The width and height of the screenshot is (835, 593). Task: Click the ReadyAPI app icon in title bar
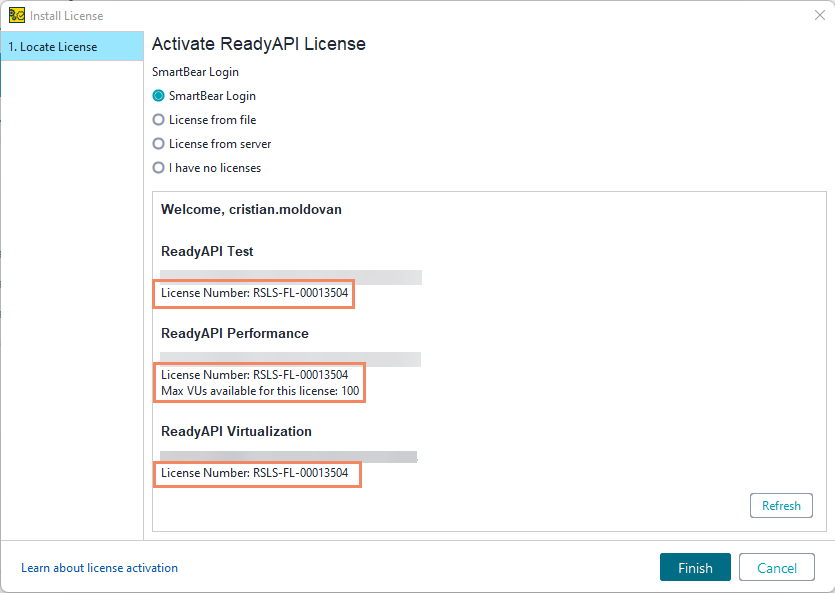pos(17,15)
